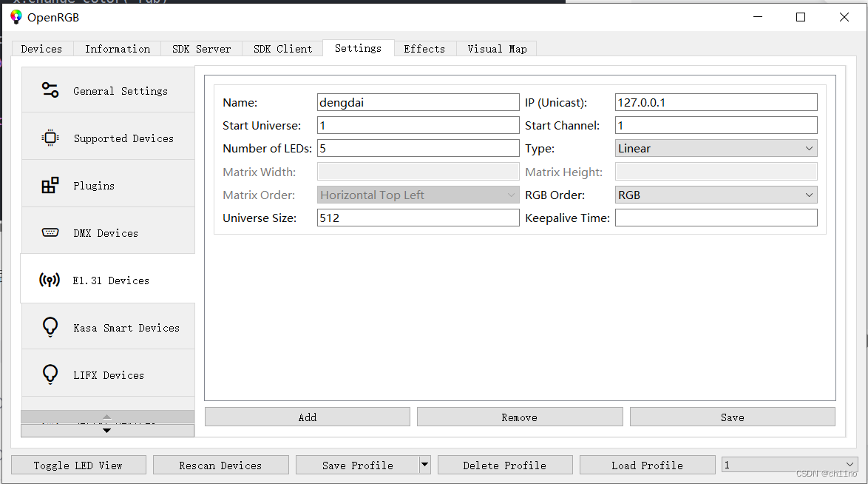Click the Universe Size field showing 512
This screenshot has height=484, width=868.
(418, 218)
